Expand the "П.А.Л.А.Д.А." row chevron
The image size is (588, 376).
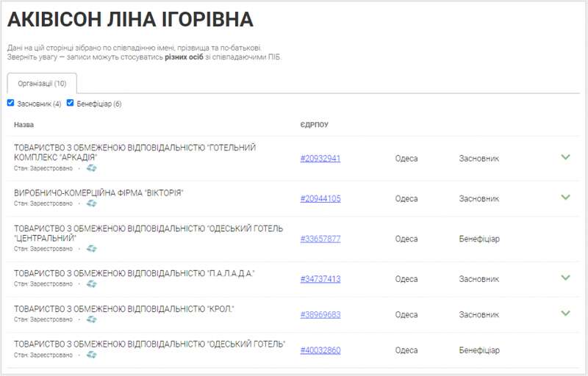tap(565, 278)
